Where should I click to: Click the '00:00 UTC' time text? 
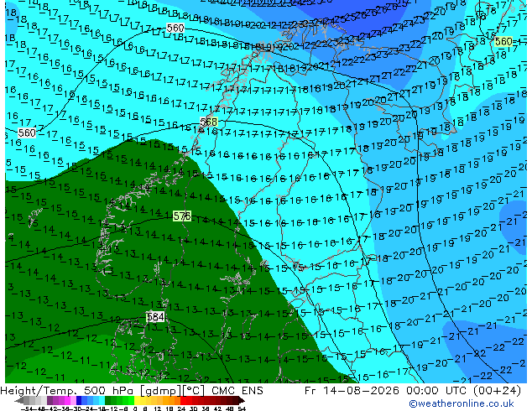(x=435, y=391)
